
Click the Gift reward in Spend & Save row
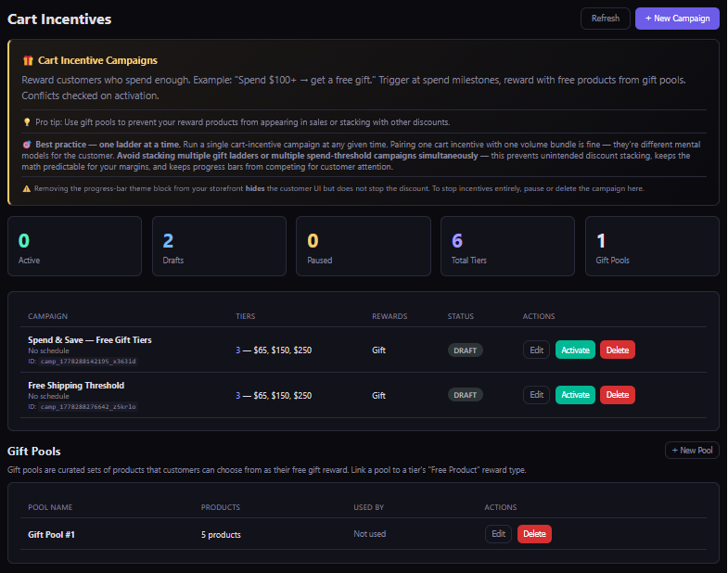coord(379,350)
